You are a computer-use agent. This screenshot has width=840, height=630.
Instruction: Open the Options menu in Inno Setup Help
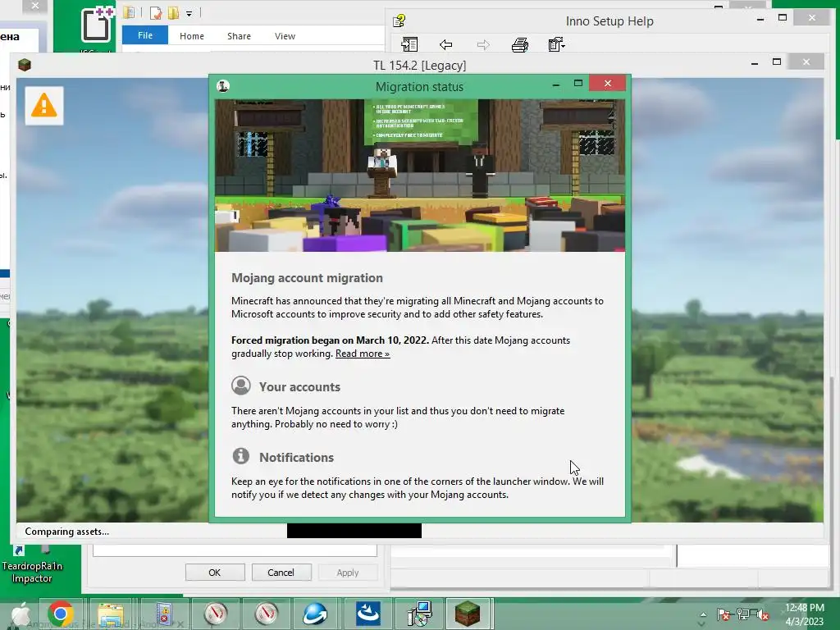557,44
